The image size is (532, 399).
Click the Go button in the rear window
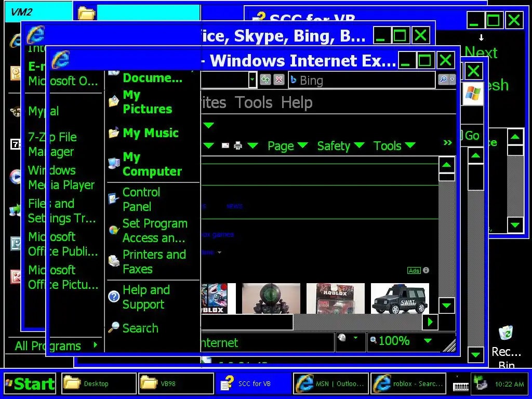coord(471,136)
